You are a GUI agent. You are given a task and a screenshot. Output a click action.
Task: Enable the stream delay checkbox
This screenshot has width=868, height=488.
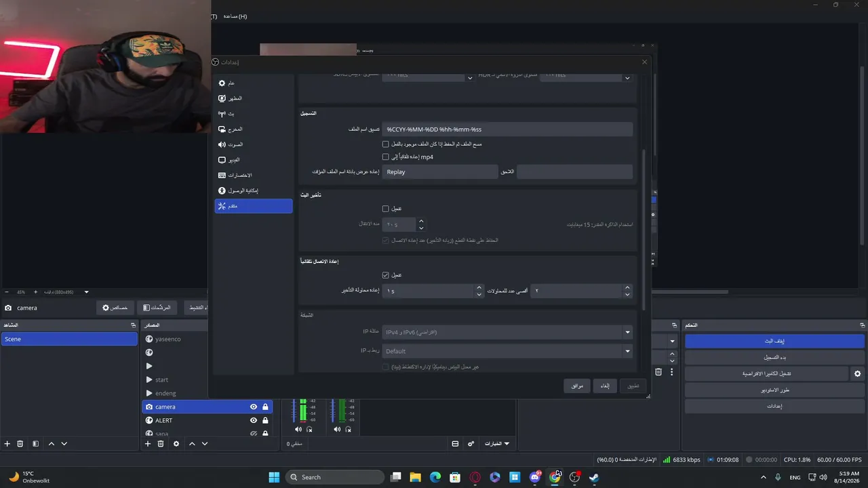[x=386, y=209]
